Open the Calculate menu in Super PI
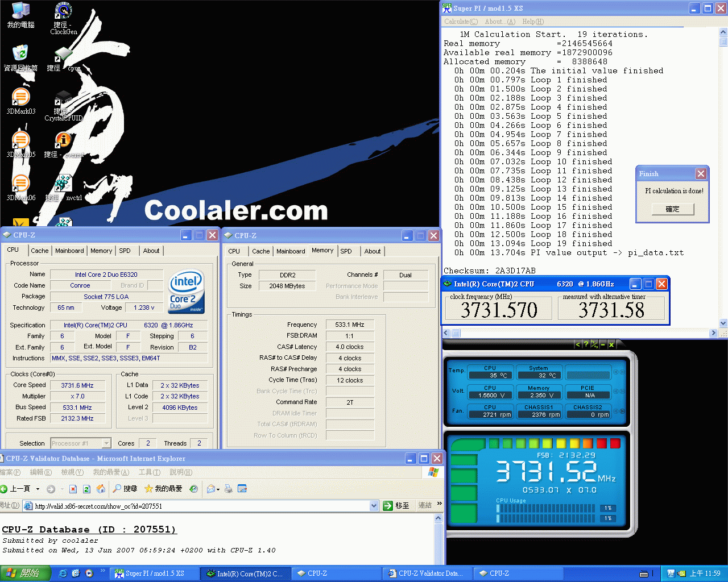The image size is (728, 582). click(x=461, y=22)
